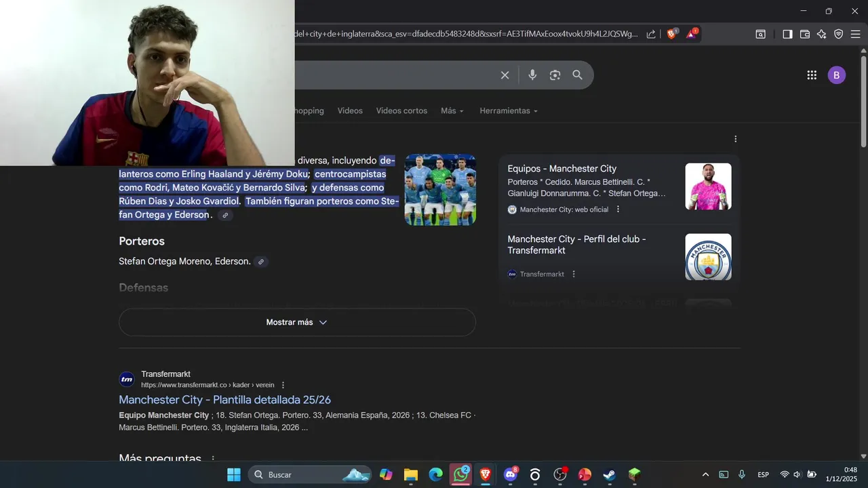Open the Windows Start menu

tap(234, 474)
